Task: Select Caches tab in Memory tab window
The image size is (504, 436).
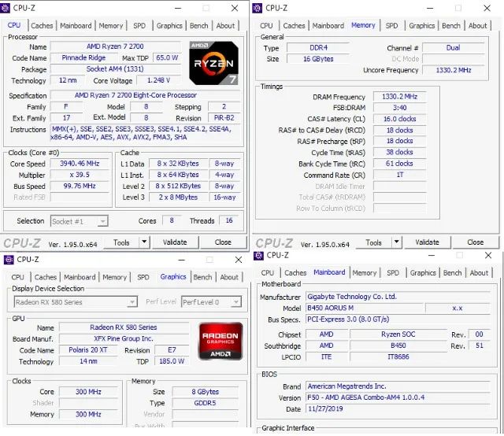Action: 294,26
